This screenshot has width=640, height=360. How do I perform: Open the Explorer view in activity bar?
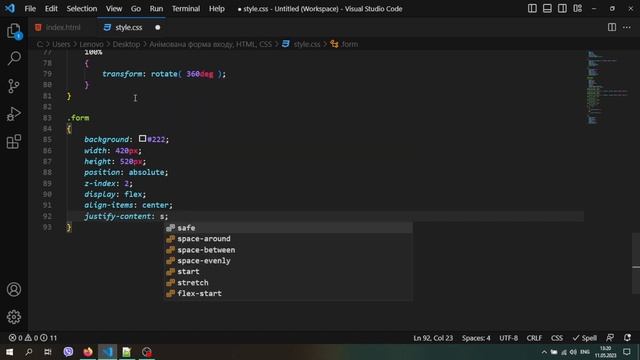(x=14, y=31)
